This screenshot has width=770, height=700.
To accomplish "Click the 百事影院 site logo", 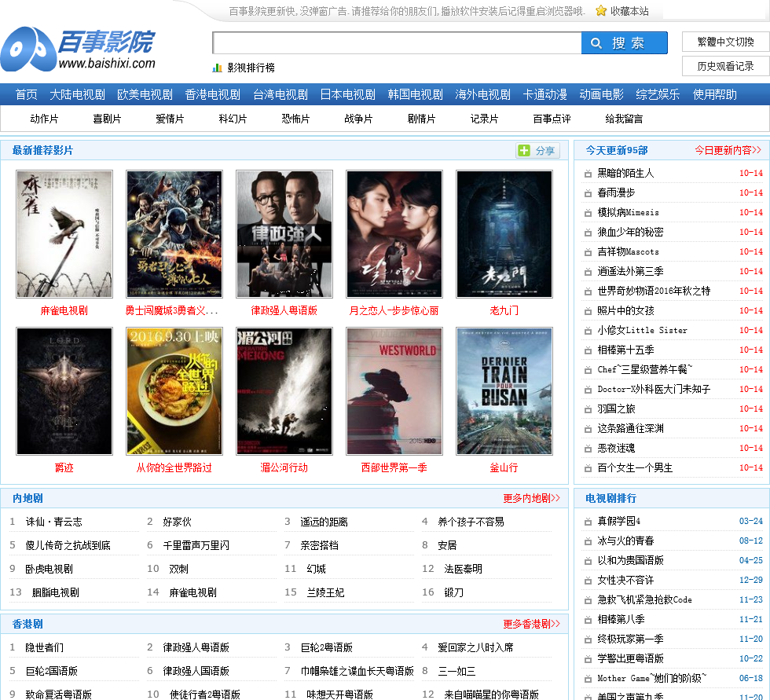I will pos(78,49).
